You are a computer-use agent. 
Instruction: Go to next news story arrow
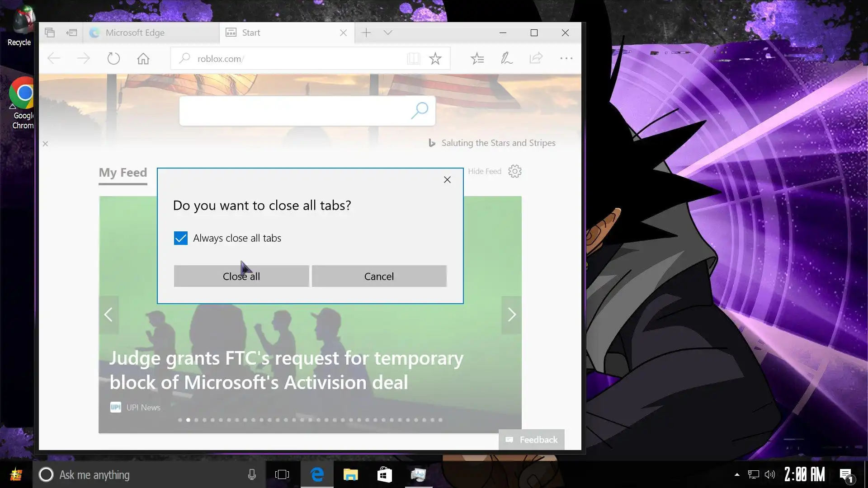[511, 314]
